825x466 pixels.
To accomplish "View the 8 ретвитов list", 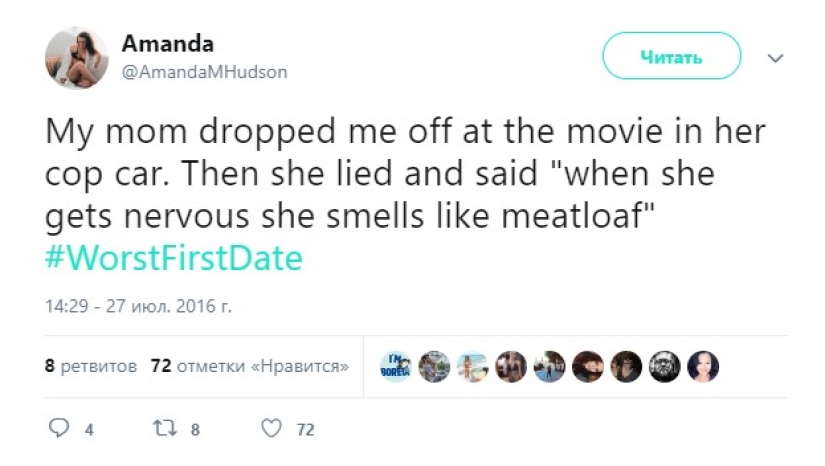I will (x=91, y=366).
